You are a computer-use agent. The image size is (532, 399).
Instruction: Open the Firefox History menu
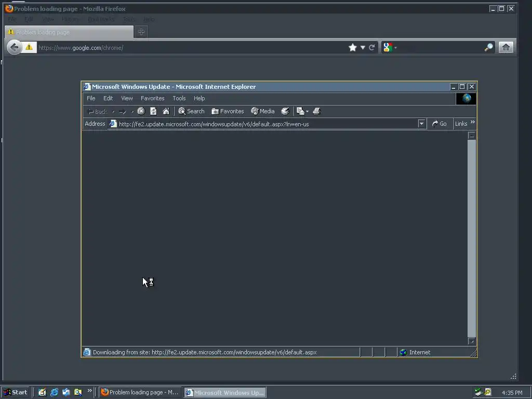[70, 19]
